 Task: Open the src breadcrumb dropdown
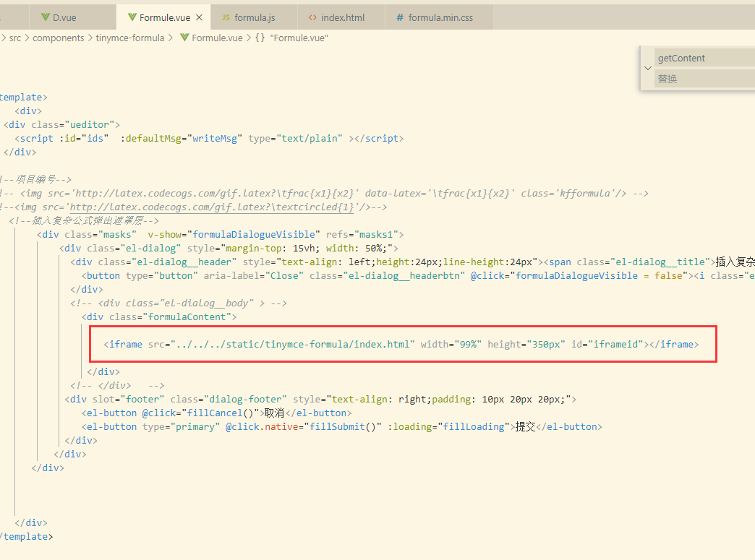pos(14,38)
